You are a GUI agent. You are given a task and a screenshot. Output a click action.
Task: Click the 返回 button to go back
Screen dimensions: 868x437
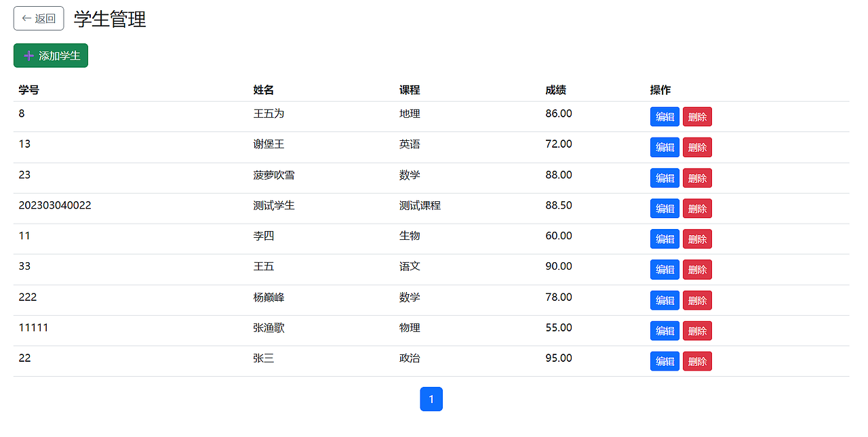pyautogui.click(x=39, y=18)
